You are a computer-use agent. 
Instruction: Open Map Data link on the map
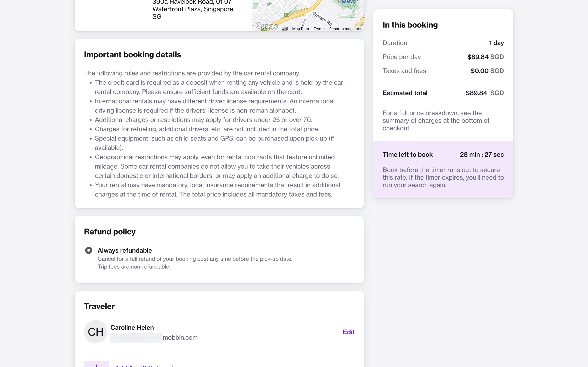click(x=300, y=29)
